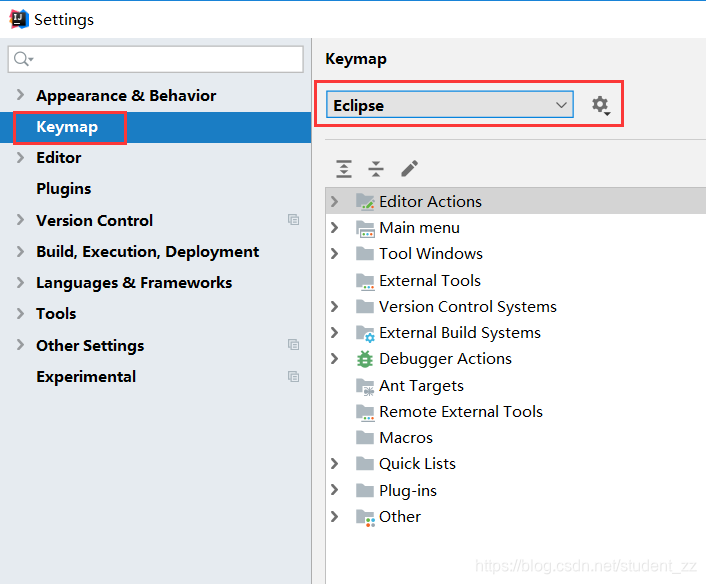Expand Languages & Frameworks group
This screenshot has height=584, width=706.
tap(20, 282)
